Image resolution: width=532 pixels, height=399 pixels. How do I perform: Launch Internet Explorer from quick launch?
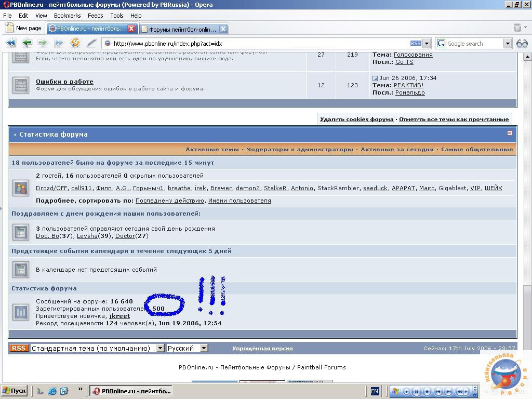(x=52, y=391)
